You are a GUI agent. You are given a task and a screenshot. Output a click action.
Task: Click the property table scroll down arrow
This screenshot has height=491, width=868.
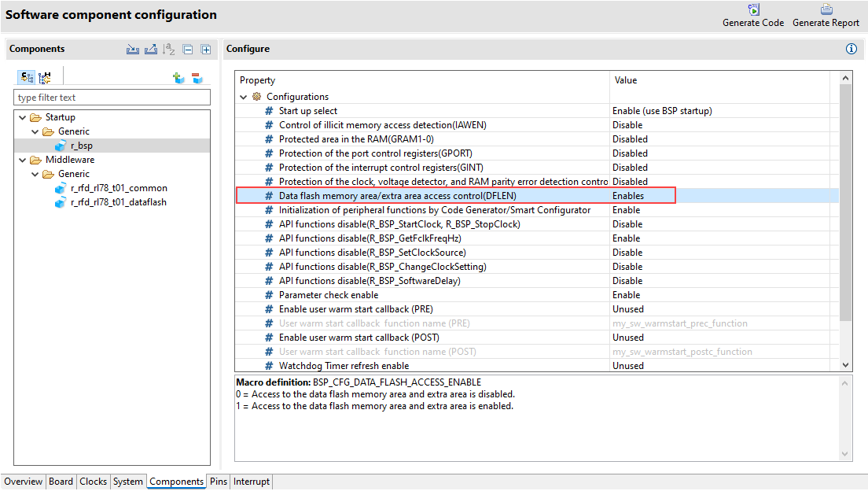click(845, 365)
